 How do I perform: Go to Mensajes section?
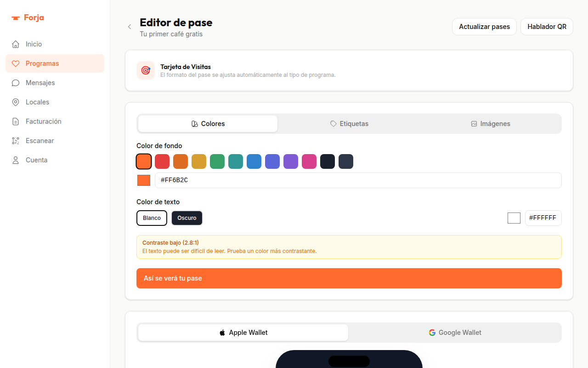(x=55, y=83)
